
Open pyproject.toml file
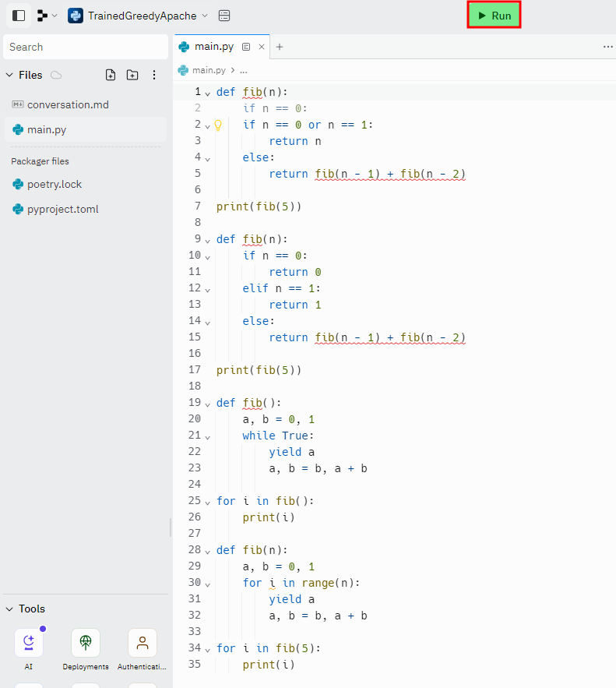pos(86,210)
